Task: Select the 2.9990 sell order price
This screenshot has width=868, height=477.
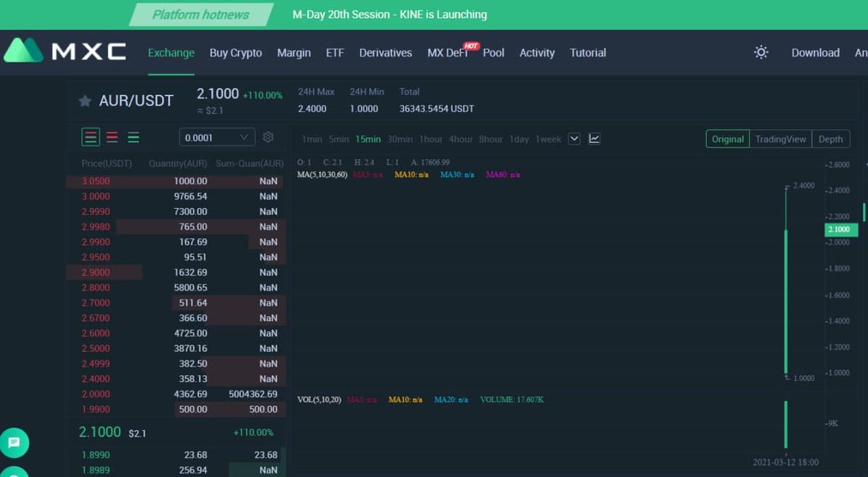Action: [95, 212]
